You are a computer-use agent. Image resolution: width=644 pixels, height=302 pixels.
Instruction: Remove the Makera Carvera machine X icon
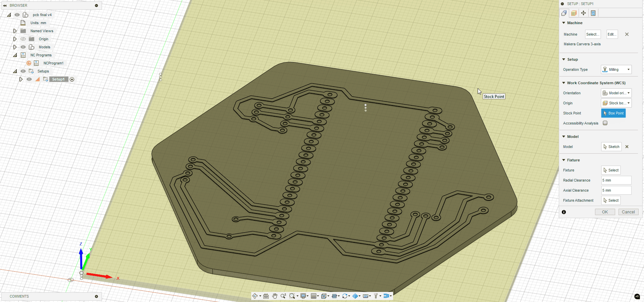[x=627, y=34]
